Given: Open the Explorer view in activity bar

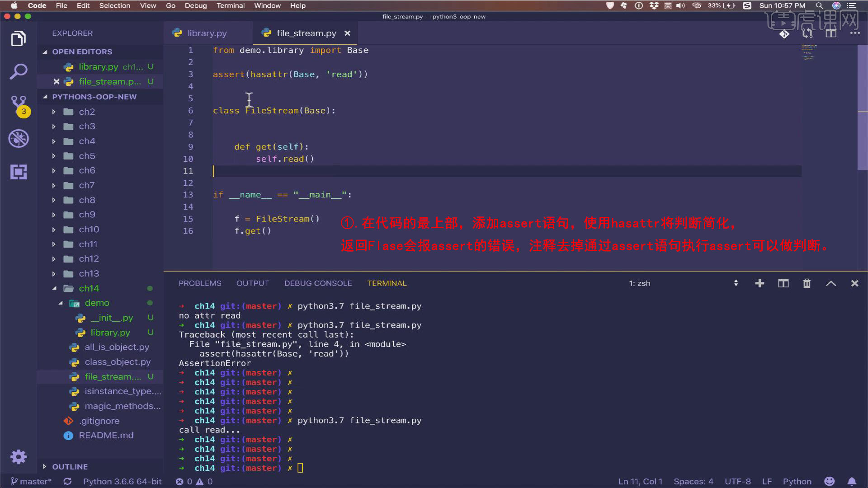Looking at the screenshot, I should [x=19, y=38].
